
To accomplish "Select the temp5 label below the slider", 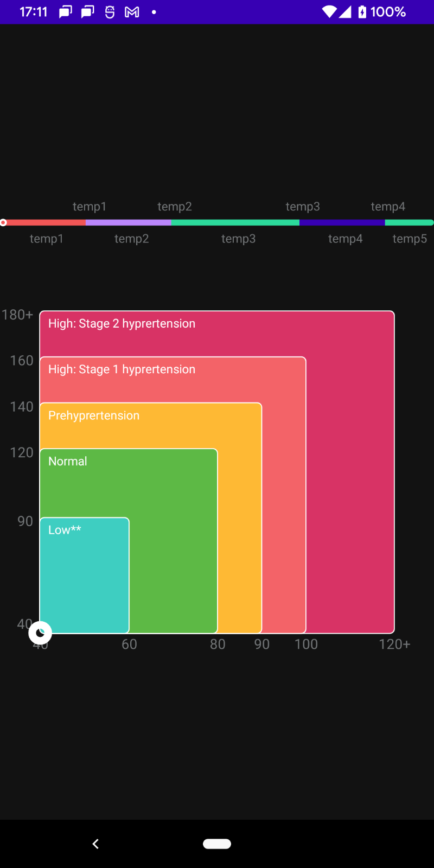I will coord(410,239).
